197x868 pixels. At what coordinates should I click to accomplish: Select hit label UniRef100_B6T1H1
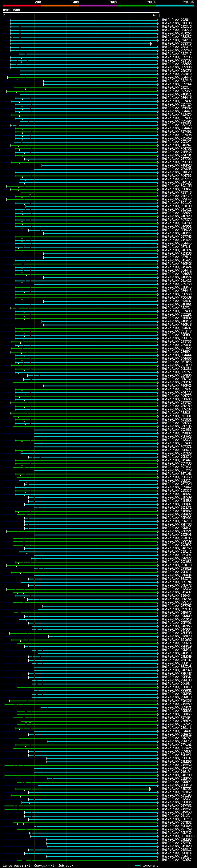176,474
